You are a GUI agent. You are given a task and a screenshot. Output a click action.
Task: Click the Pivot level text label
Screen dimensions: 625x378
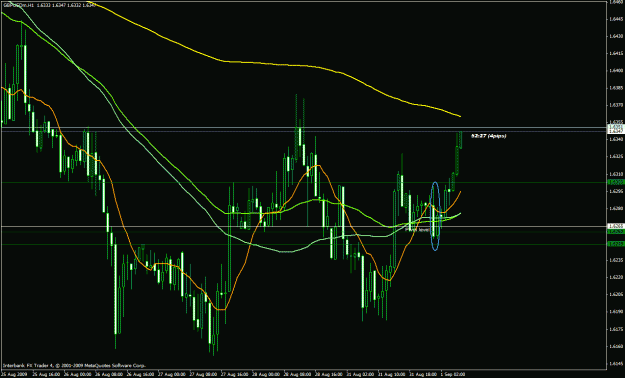tap(417, 230)
